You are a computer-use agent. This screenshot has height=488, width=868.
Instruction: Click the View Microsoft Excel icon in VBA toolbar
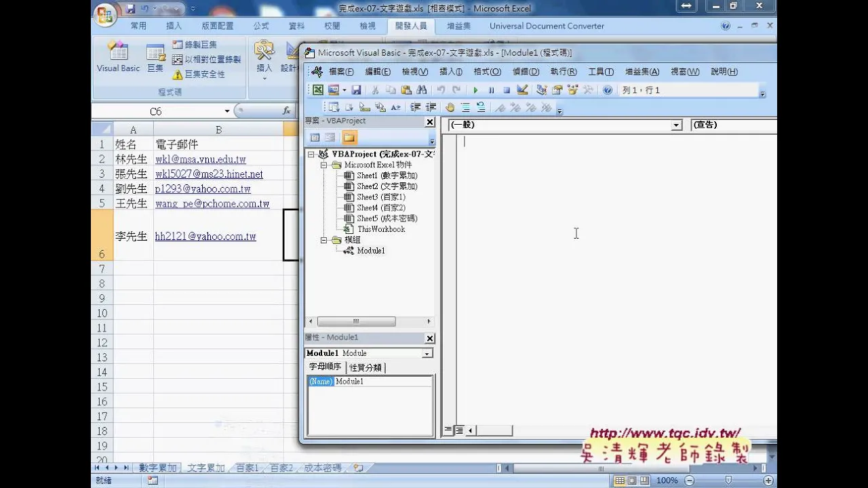tap(317, 90)
